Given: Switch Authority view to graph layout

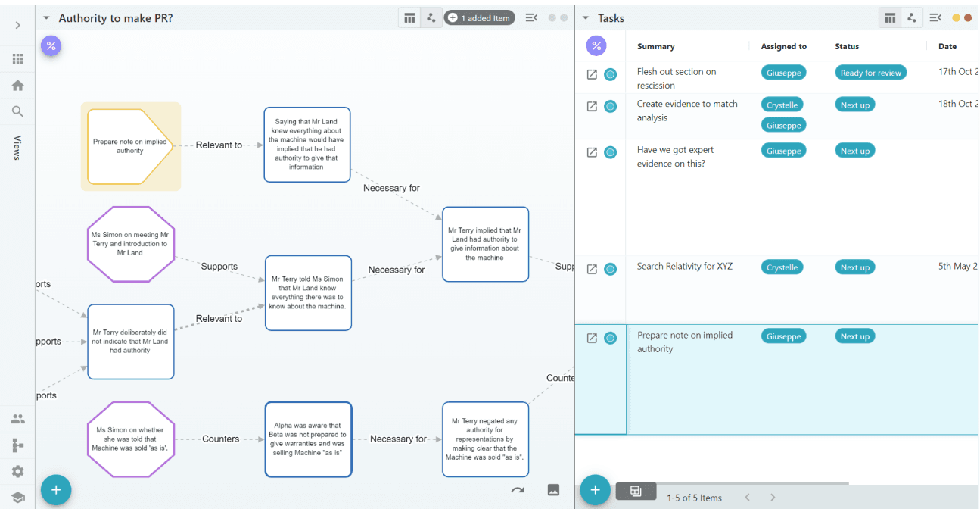Looking at the screenshot, I should coord(431,18).
